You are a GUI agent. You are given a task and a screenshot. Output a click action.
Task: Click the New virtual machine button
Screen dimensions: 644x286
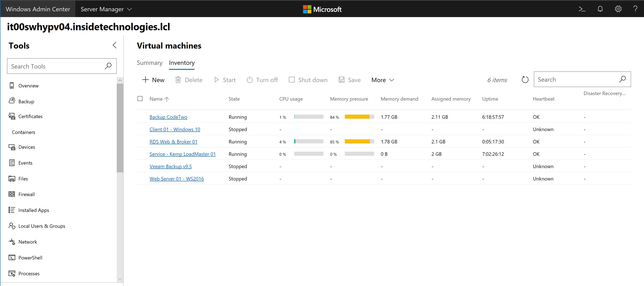pyautogui.click(x=153, y=80)
